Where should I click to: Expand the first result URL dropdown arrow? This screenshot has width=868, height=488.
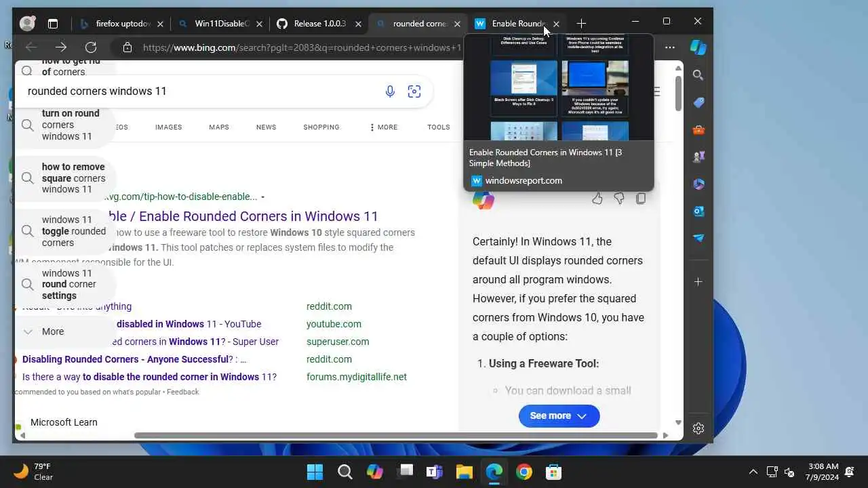(x=262, y=197)
